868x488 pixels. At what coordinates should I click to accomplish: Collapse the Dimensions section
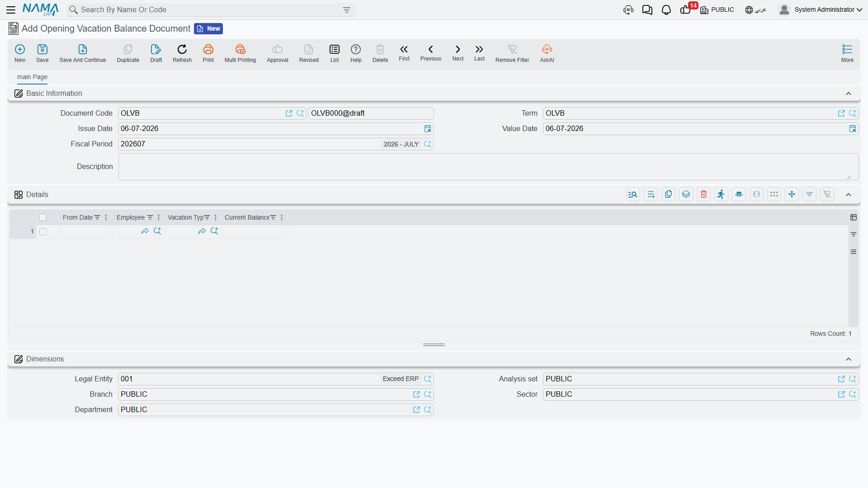point(849,359)
